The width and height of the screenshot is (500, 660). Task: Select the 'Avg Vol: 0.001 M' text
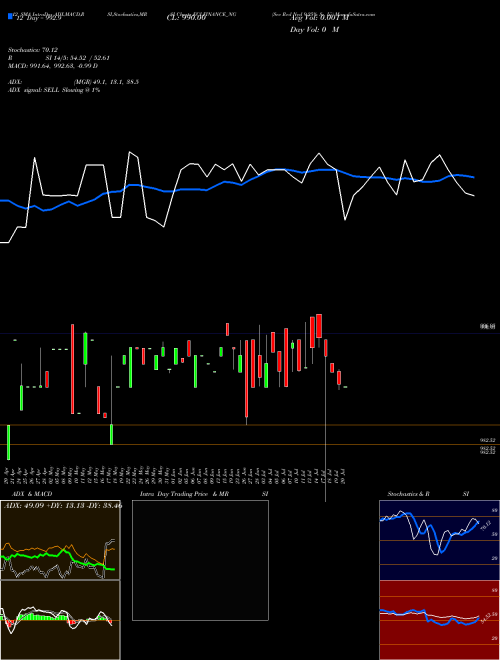[319, 18]
